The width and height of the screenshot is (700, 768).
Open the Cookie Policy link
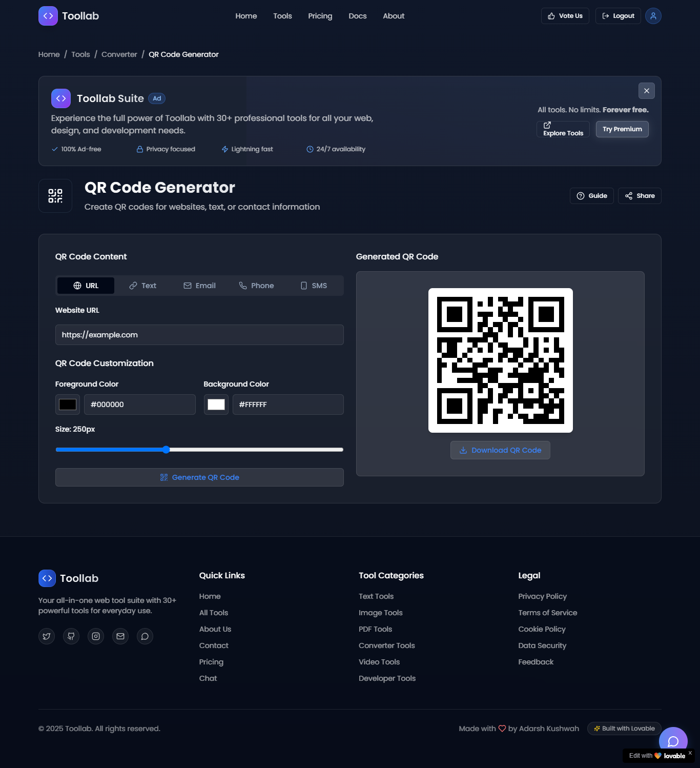(542, 629)
